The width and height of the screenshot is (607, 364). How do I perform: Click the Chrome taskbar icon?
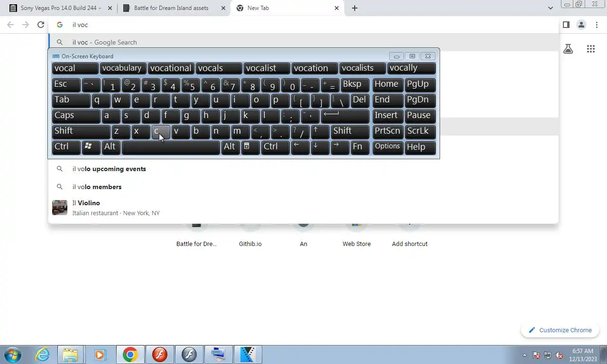click(130, 355)
